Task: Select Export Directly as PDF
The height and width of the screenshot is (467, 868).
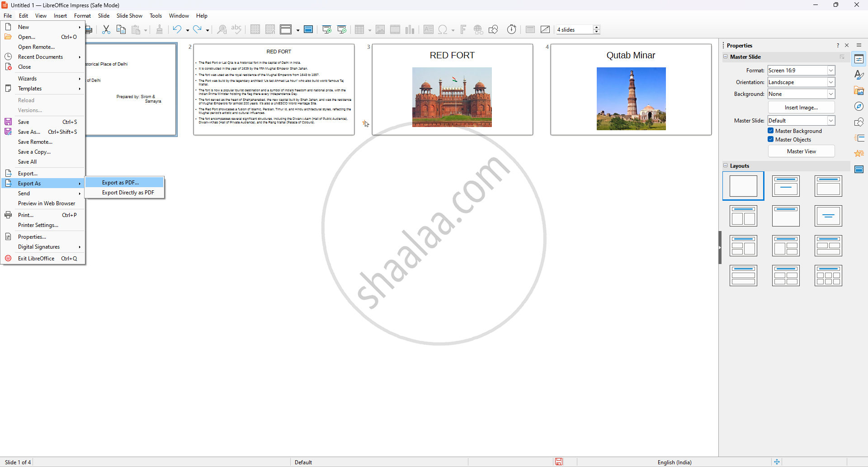Action: point(128,193)
